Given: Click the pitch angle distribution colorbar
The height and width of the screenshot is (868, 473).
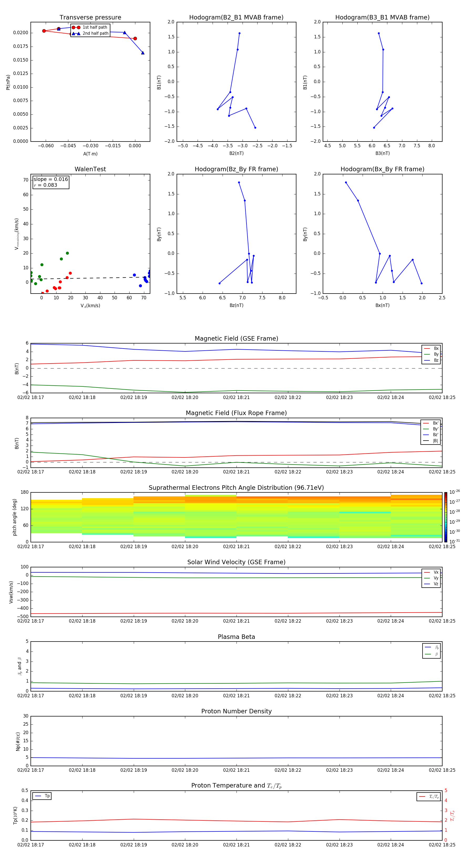Looking at the screenshot, I should [x=445, y=517].
